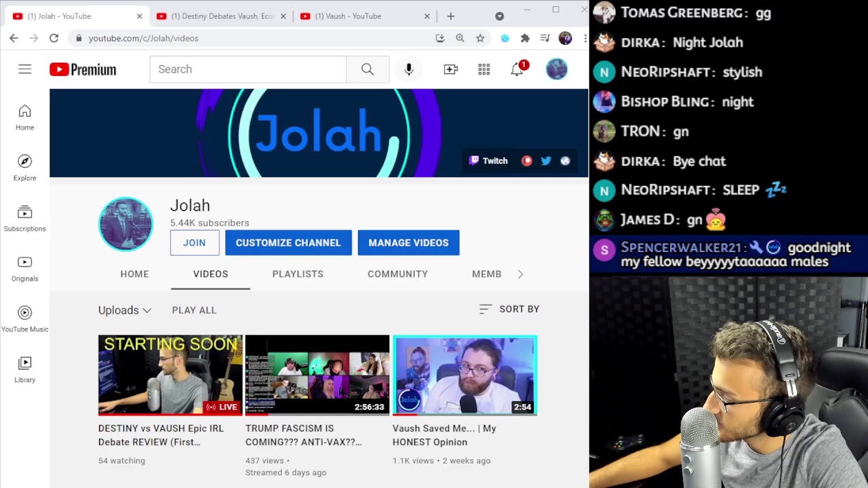Image resolution: width=868 pixels, height=488 pixels.
Task: Open the STARTING SOON live video thumbnail
Action: coord(170,375)
